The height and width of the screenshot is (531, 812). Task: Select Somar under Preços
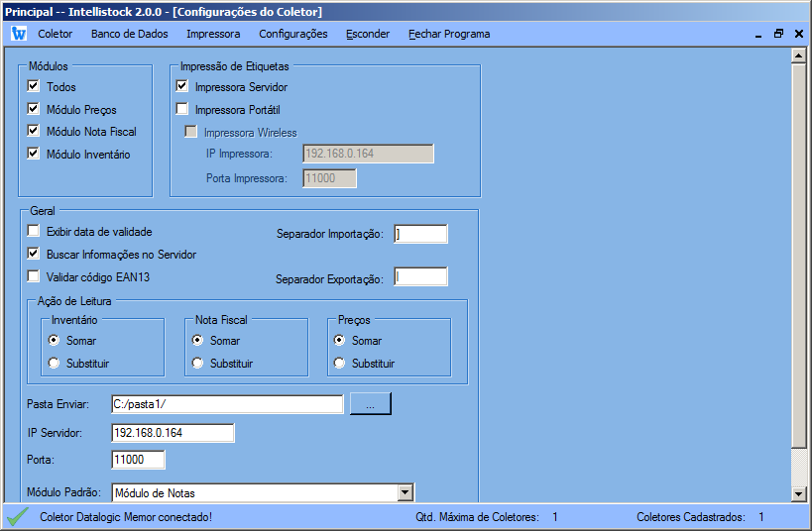(339, 340)
